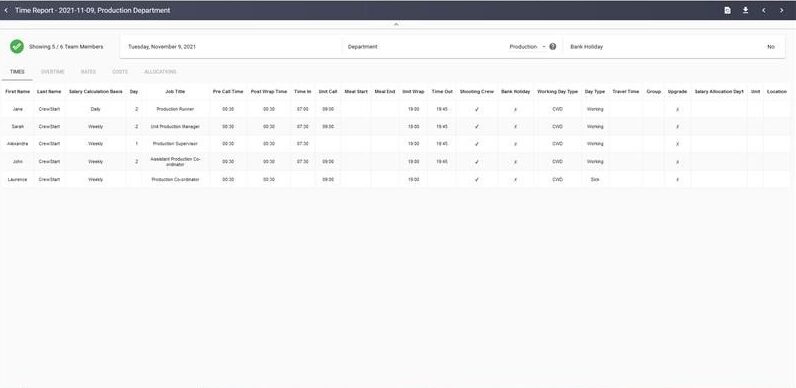Collapse the header panel with up chevron
The height and width of the screenshot is (388, 796).
click(396, 24)
